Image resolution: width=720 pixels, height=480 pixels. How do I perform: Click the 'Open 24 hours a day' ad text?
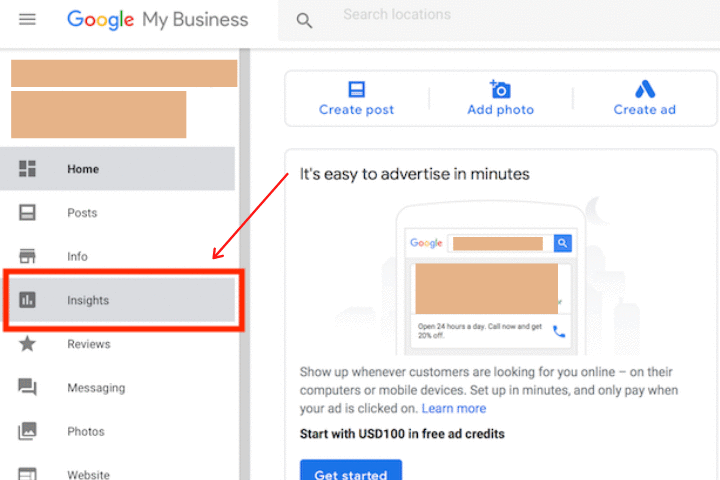point(479,331)
